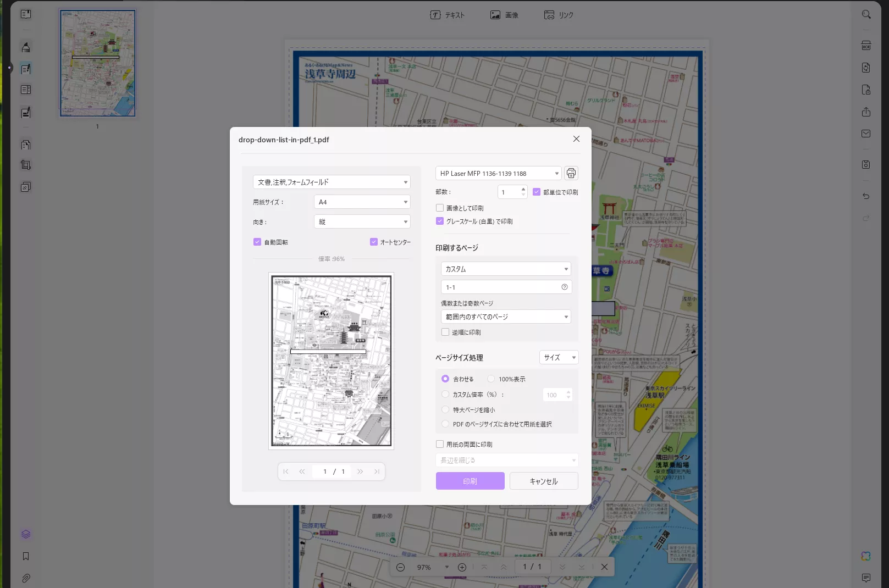The width and height of the screenshot is (889, 588).
Task: Go to next page in print preview
Action: point(360,471)
